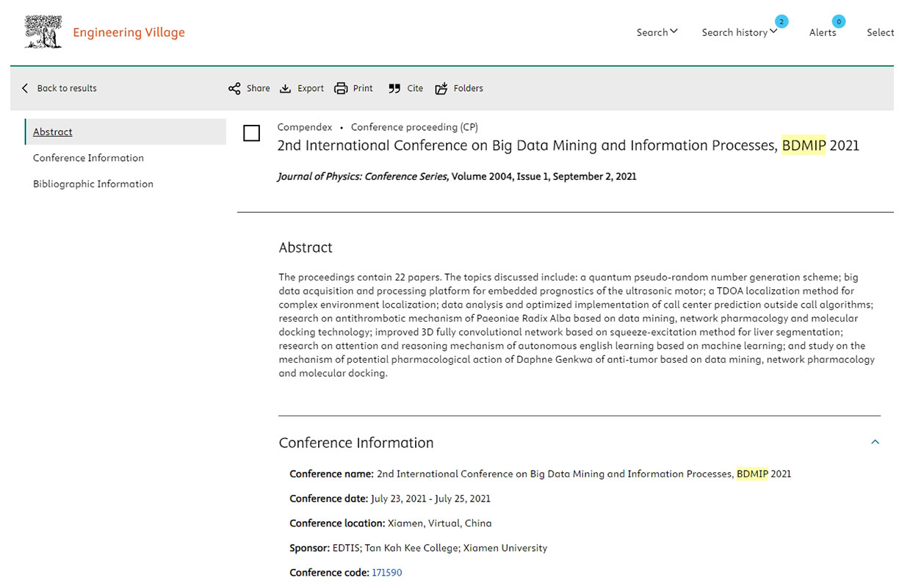Jump to Conference Information in sidebar
The height and width of the screenshot is (583, 924).
[88, 158]
